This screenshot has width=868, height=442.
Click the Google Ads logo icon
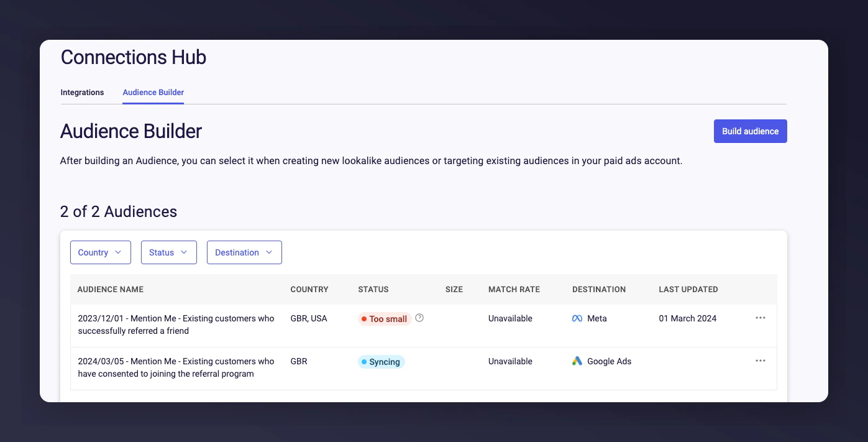577,361
